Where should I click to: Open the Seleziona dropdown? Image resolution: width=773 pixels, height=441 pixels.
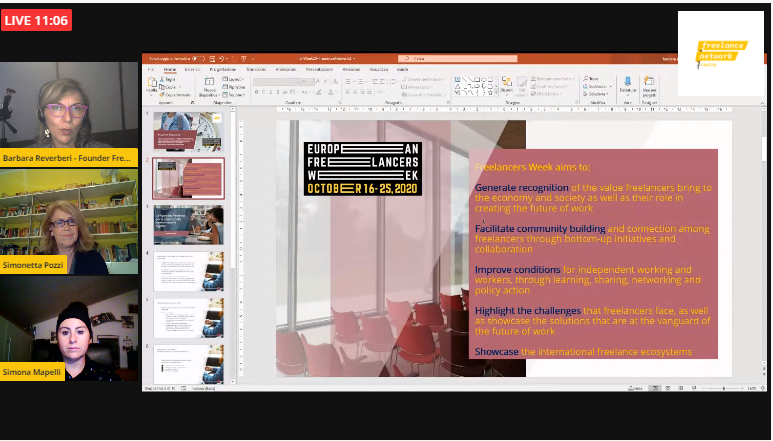596,94
